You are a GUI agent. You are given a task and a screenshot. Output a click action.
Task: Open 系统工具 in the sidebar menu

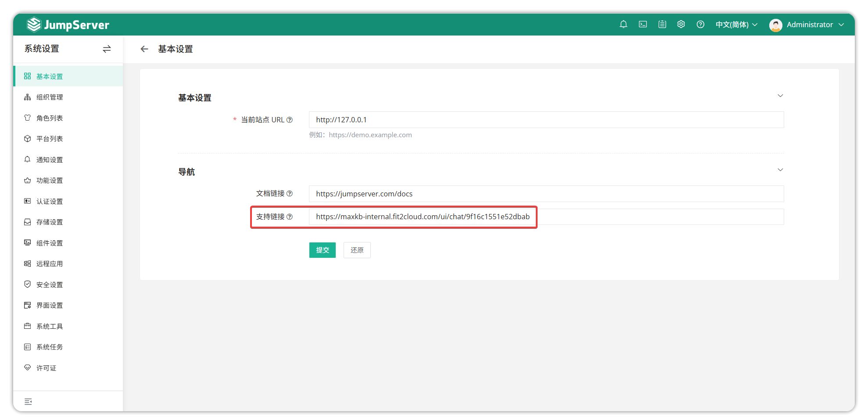pos(68,326)
